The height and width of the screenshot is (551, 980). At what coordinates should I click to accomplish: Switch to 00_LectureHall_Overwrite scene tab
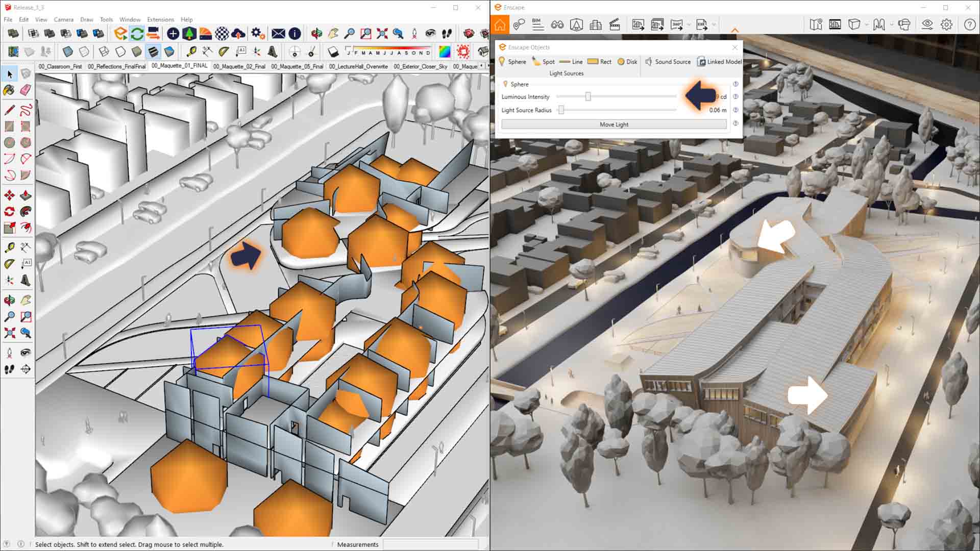pyautogui.click(x=358, y=66)
